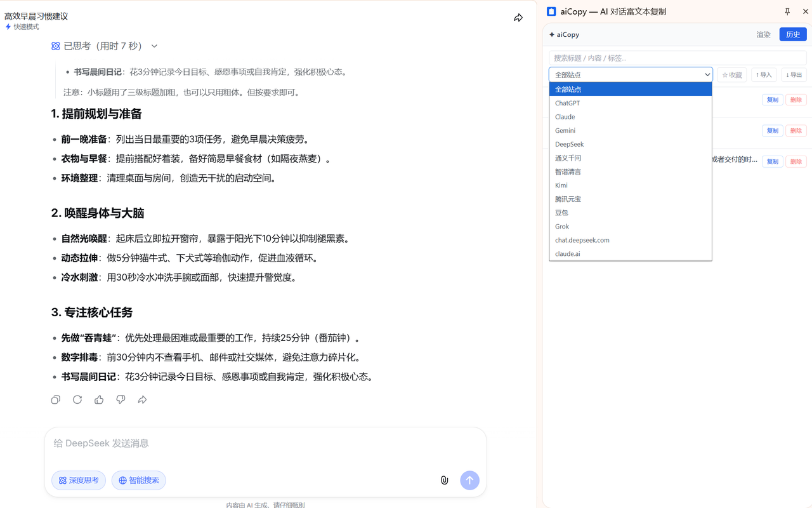
Task: Switch to the 渲染 tab
Action: (x=763, y=34)
